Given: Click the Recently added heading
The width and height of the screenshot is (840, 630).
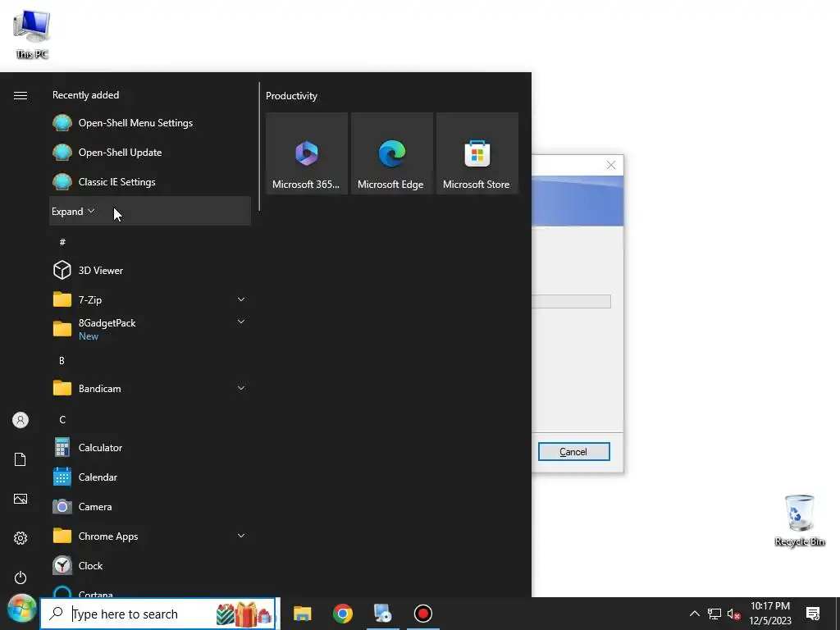Looking at the screenshot, I should pos(85,95).
